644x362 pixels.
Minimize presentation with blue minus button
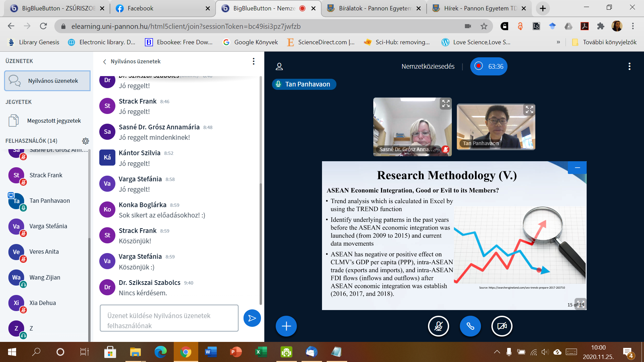click(x=577, y=168)
